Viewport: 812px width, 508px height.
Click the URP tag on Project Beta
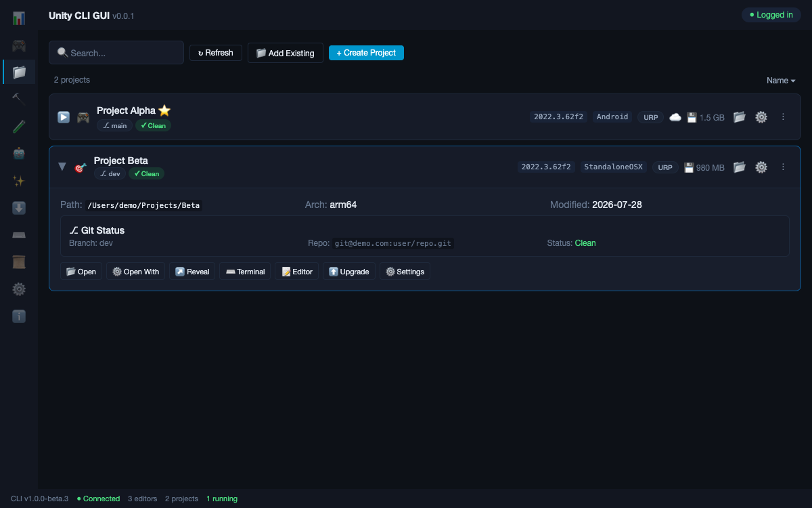pyautogui.click(x=666, y=167)
